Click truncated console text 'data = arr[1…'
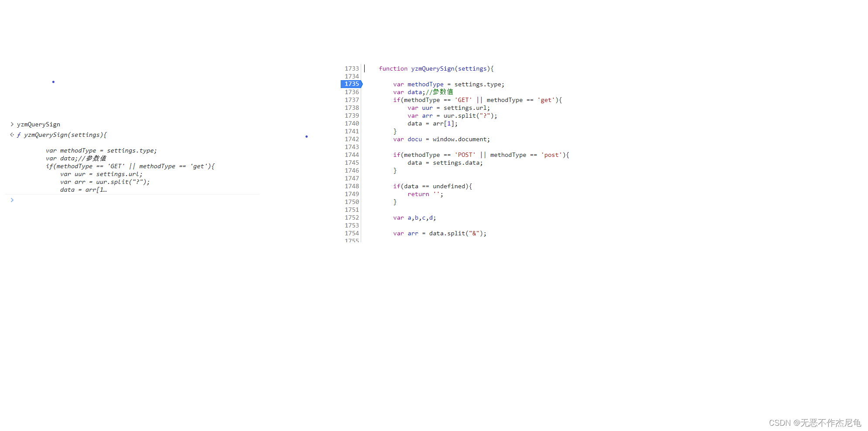Screen dimensions: 868x431 (x=83, y=190)
